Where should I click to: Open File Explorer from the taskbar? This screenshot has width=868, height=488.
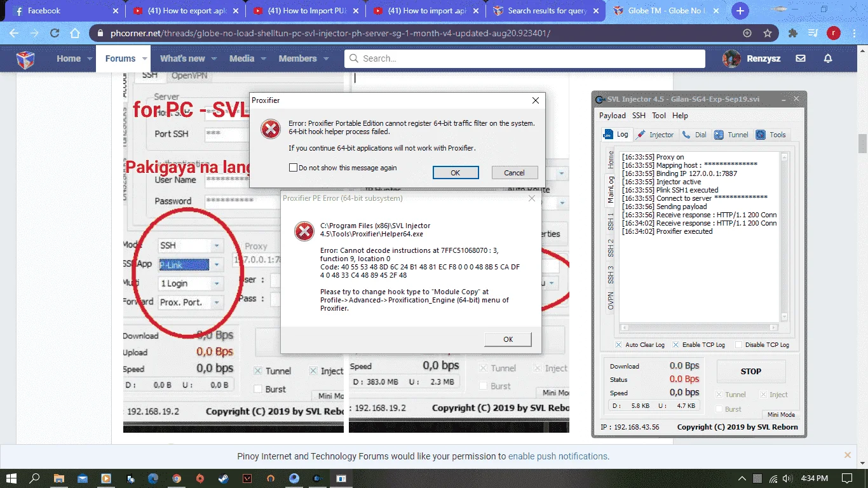coord(58,478)
